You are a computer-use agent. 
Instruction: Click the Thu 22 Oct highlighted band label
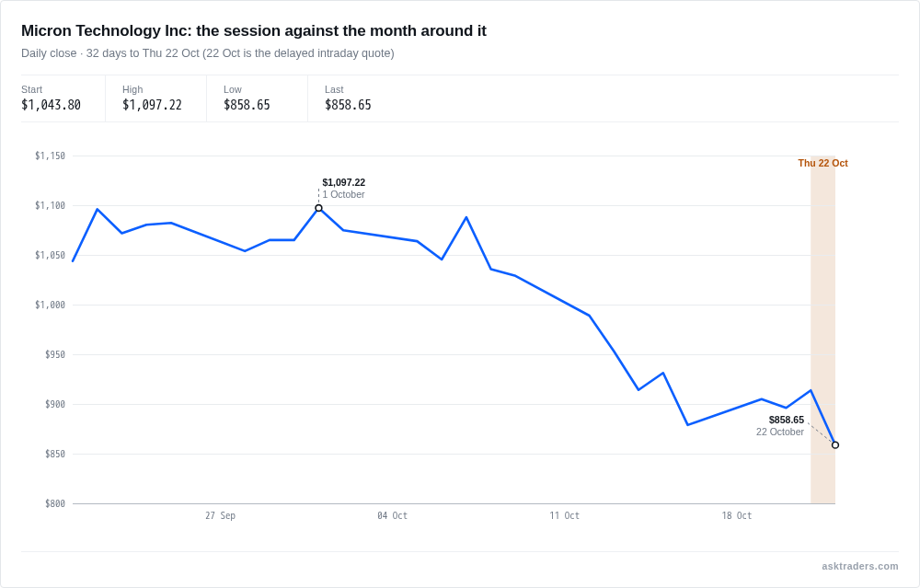point(822,163)
